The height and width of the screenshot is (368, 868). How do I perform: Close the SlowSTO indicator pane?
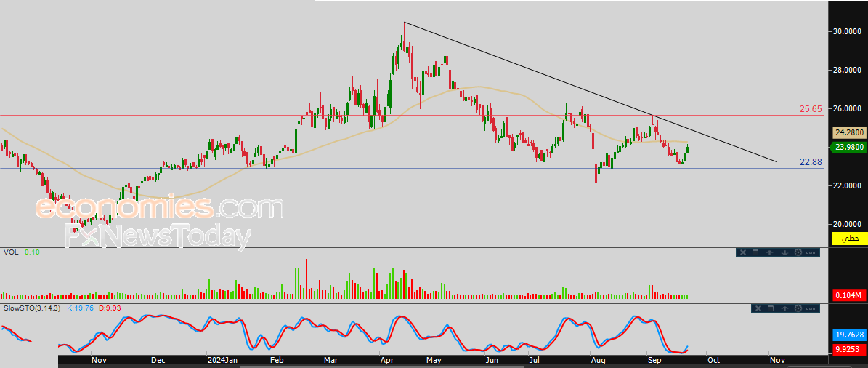pyautogui.click(x=758, y=308)
